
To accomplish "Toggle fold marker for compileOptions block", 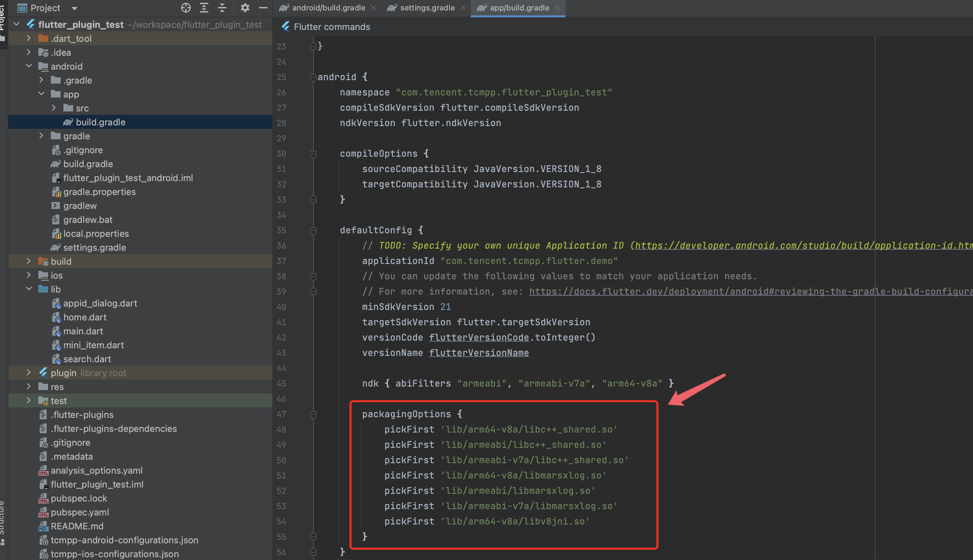I will click(x=313, y=154).
